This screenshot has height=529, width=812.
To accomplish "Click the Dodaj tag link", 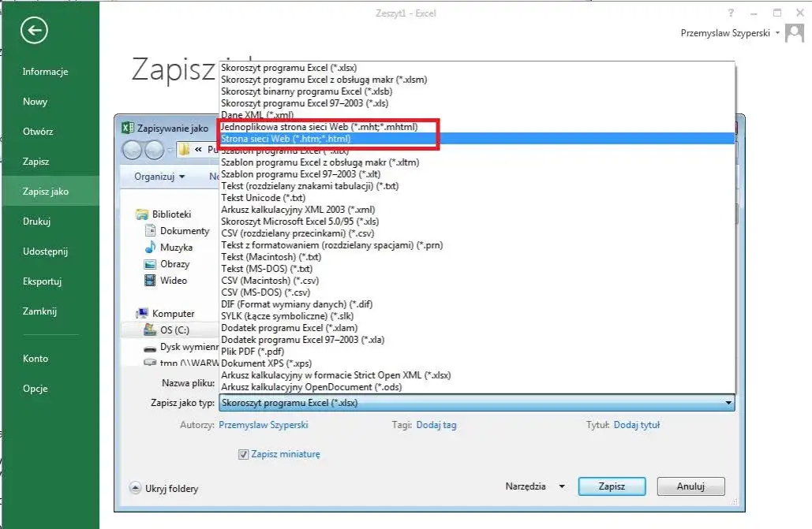I will pos(436,425).
